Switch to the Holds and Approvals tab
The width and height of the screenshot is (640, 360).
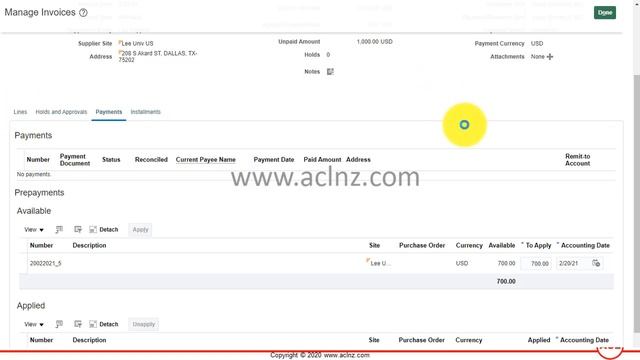(x=61, y=112)
